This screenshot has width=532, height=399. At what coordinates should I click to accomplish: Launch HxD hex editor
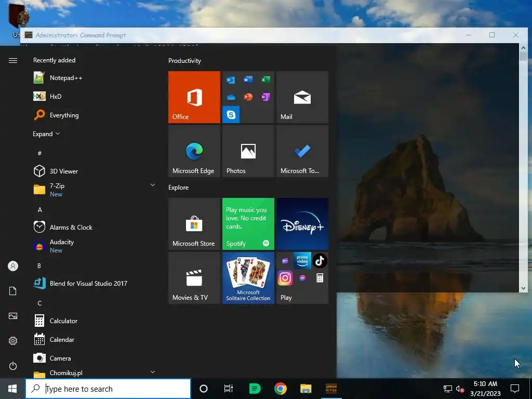tap(95, 96)
